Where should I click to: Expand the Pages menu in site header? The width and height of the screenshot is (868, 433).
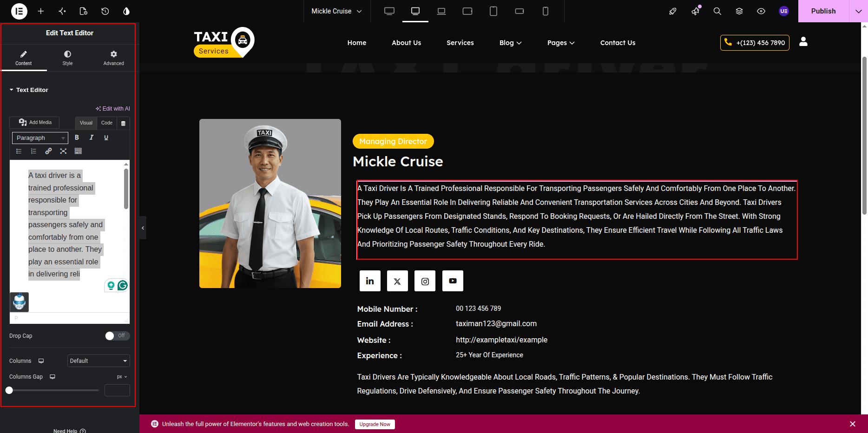561,43
